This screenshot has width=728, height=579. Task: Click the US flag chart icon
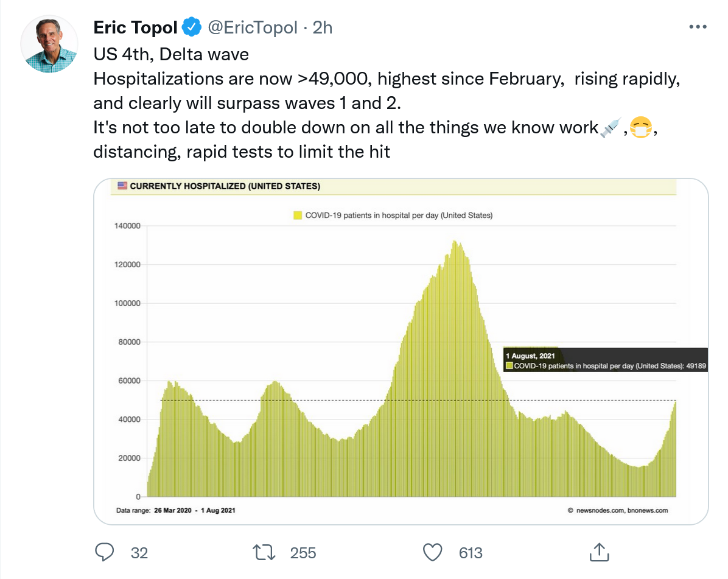coord(122,186)
